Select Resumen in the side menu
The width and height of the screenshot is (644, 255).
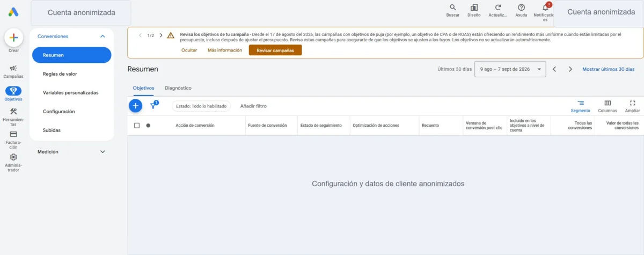71,55
